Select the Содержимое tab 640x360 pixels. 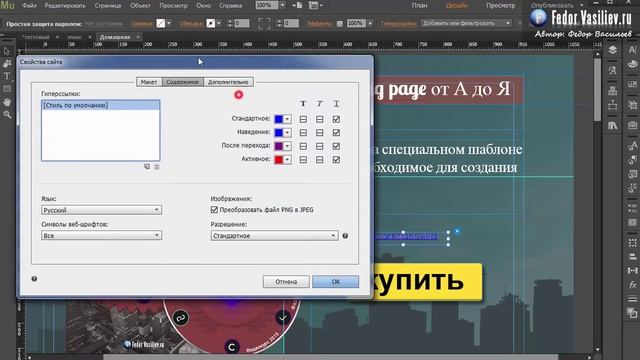[x=182, y=82]
